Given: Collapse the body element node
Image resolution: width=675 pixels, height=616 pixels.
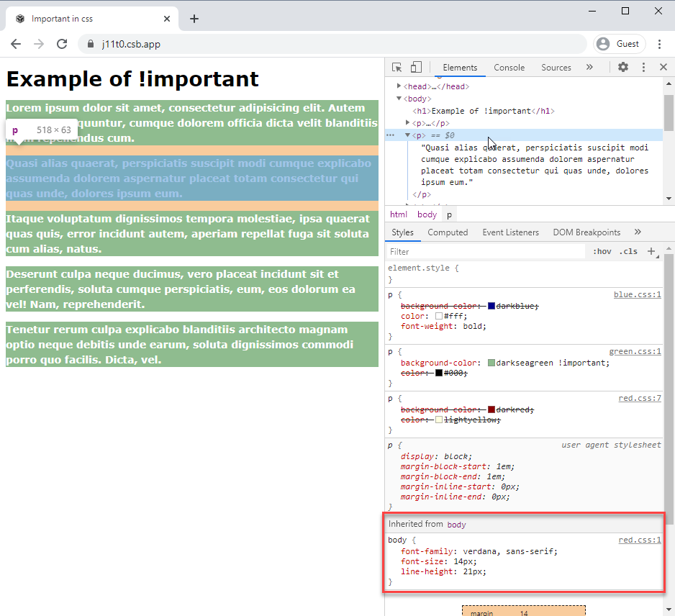Looking at the screenshot, I should tap(398, 99).
